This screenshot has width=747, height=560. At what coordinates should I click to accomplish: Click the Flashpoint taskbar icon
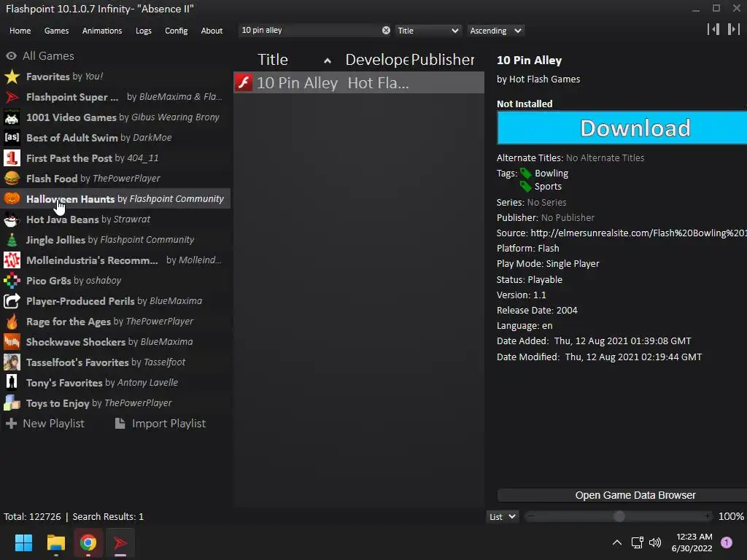[120, 542]
